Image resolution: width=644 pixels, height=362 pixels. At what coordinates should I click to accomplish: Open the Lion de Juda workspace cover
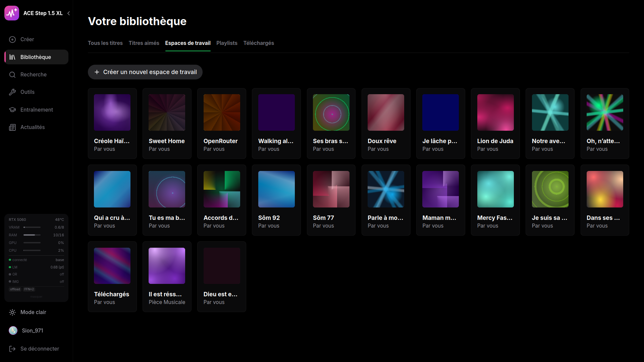coord(495,112)
